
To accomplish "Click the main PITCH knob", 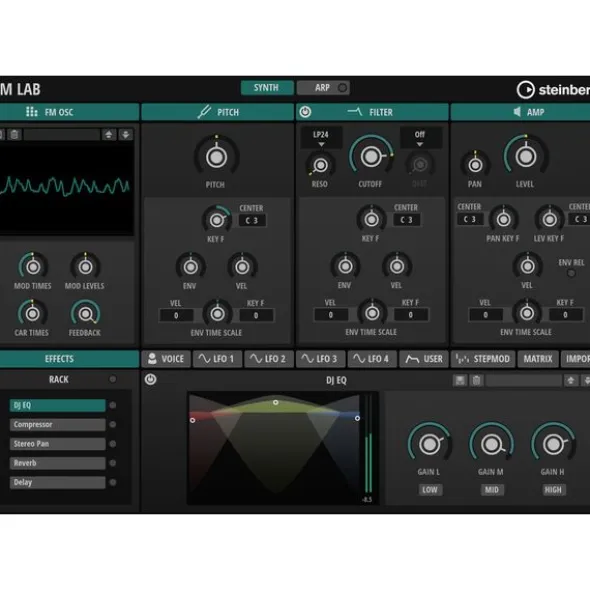I will point(216,157).
